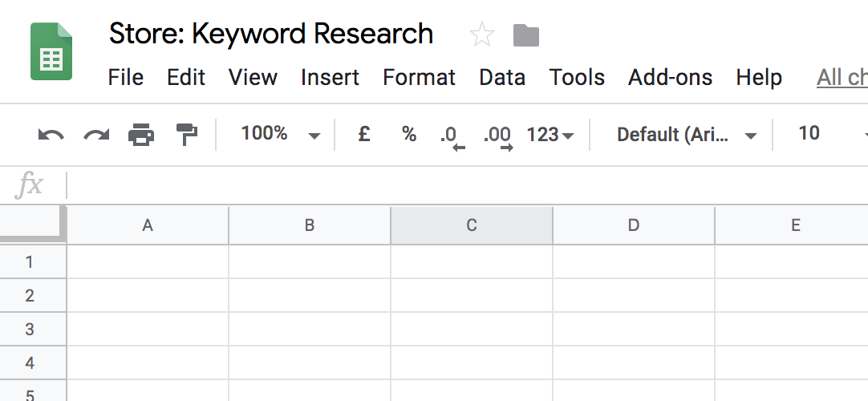This screenshot has height=401, width=868.
Task: Click the move to folder icon
Action: (x=526, y=34)
